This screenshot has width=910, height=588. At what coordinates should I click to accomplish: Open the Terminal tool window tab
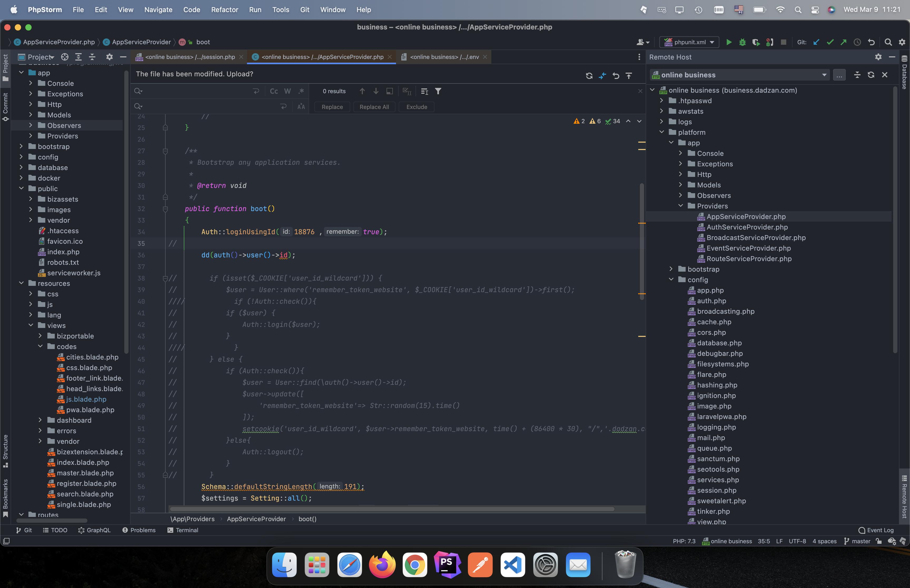(183, 530)
